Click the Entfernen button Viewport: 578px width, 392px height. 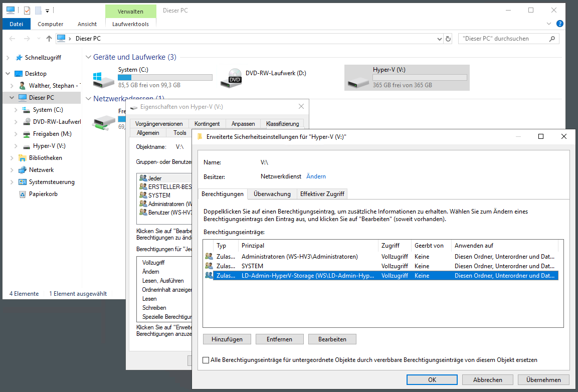tap(279, 339)
